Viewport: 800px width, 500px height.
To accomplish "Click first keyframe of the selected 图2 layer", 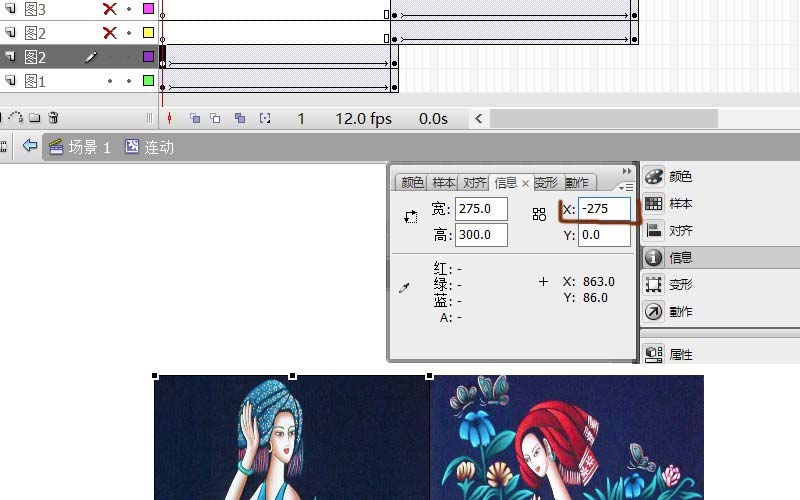I will click(162, 63).
